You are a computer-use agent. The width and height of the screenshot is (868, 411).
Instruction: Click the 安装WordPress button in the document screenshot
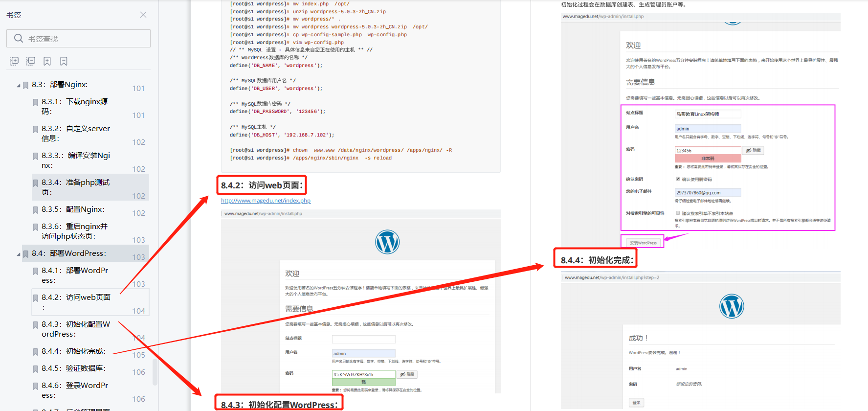pos(643,243)
